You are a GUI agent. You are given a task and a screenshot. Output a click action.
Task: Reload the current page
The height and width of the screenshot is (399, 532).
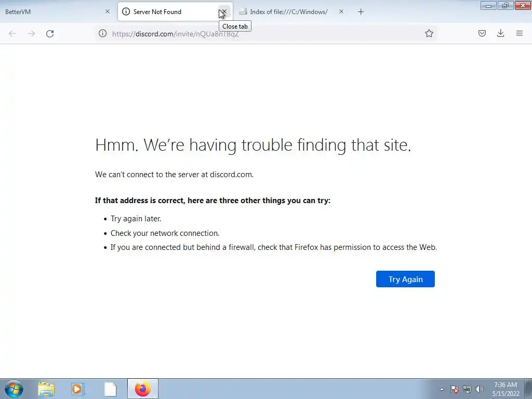pos(50,33)
